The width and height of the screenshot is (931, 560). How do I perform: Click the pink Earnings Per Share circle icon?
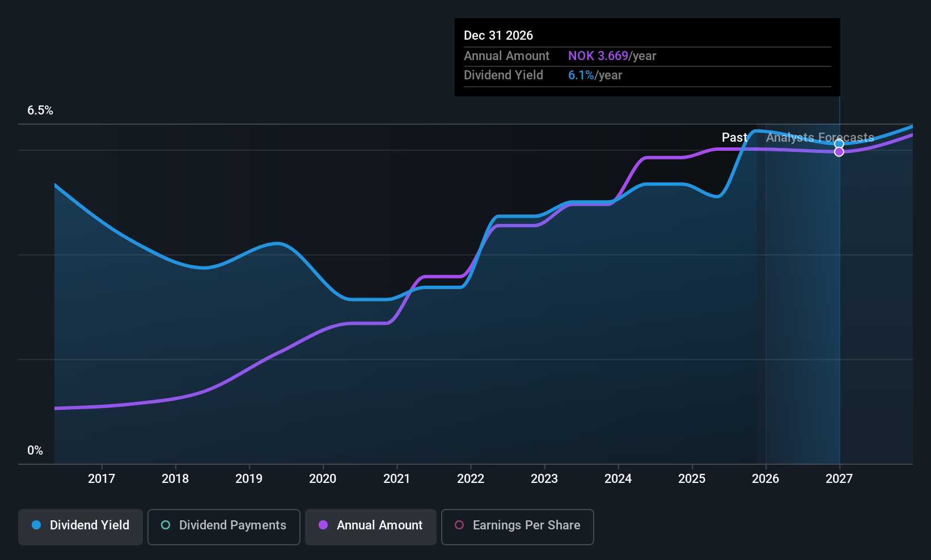tap(459, 525)
